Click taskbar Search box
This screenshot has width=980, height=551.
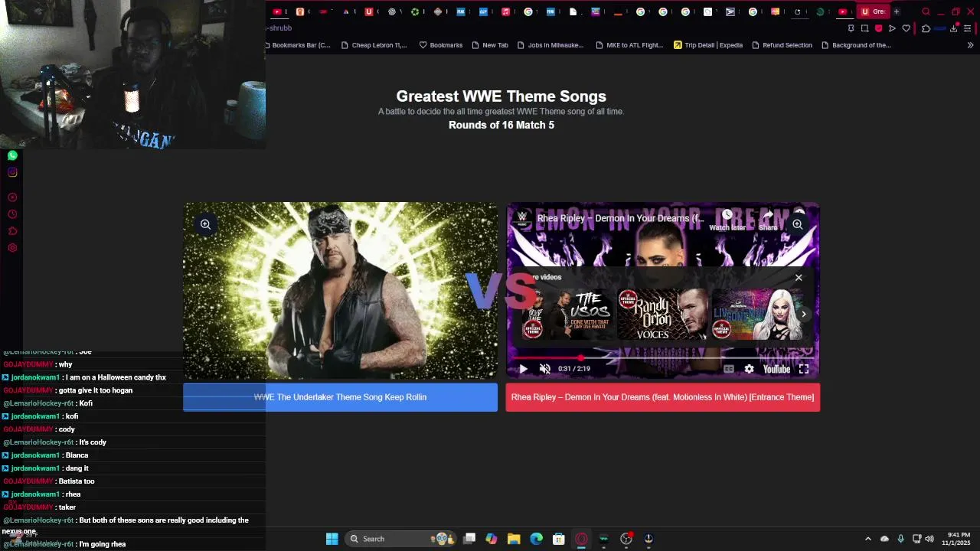(400, 539)
